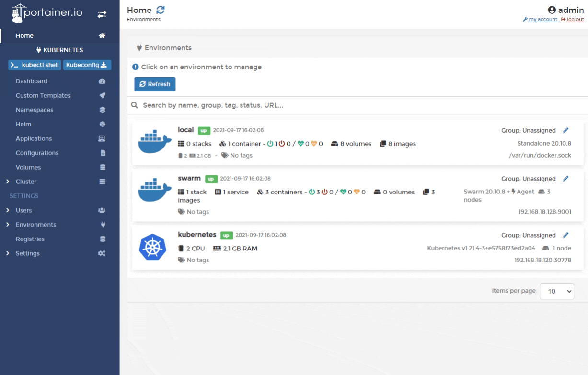The height and width of the screenshot is (375, 588).
Task: Toggle the sidebar collapse arrows icon
Action: point(102,14)
